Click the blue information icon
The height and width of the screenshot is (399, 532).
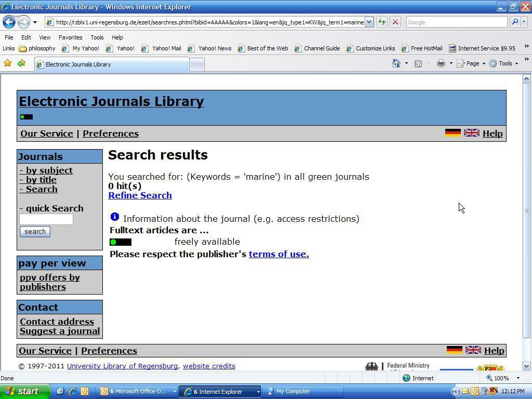[x=115, y=217]
